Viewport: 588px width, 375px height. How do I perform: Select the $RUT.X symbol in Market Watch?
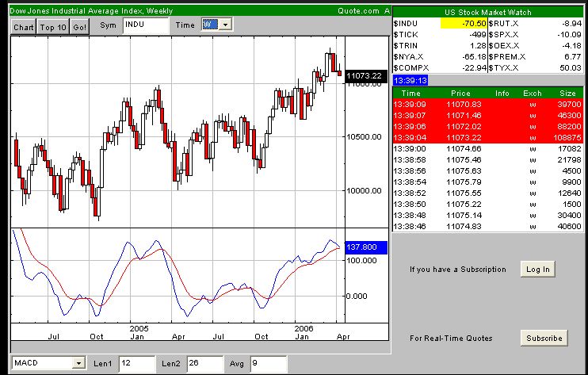click(503, 23)
